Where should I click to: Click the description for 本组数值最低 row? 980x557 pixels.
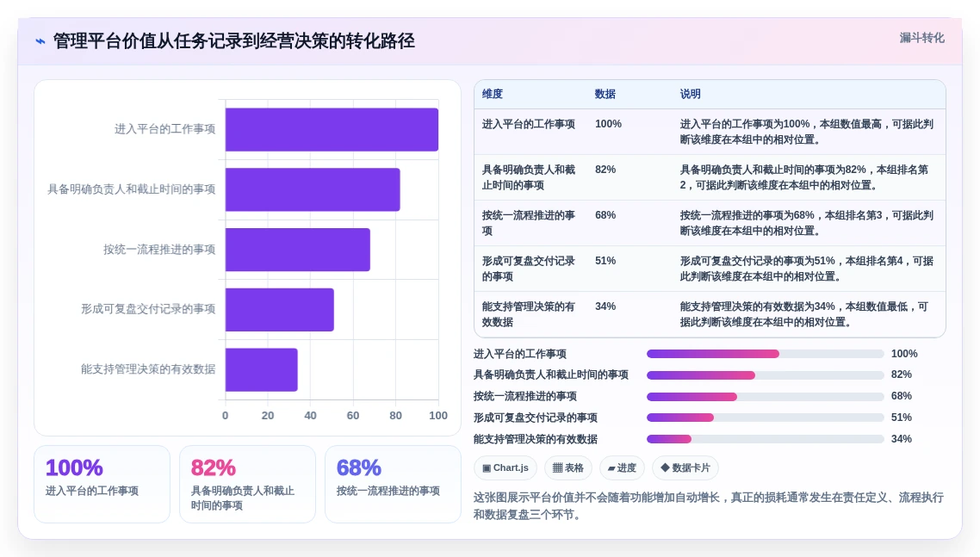806,314
